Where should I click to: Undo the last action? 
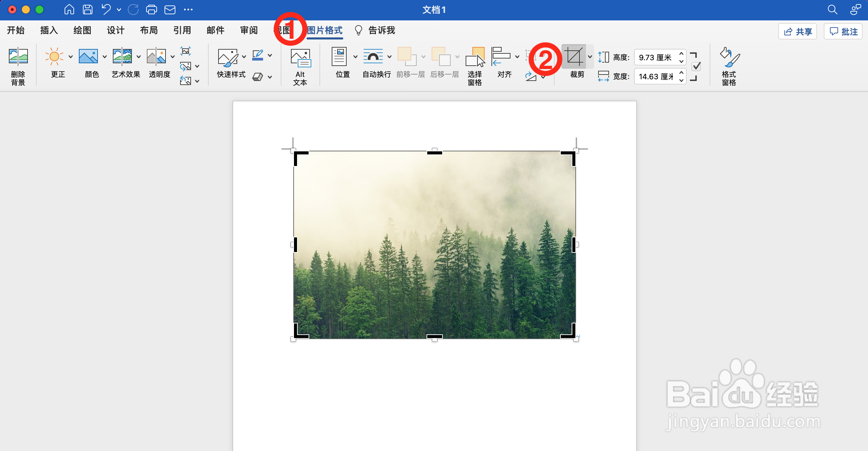pos(106,10)
